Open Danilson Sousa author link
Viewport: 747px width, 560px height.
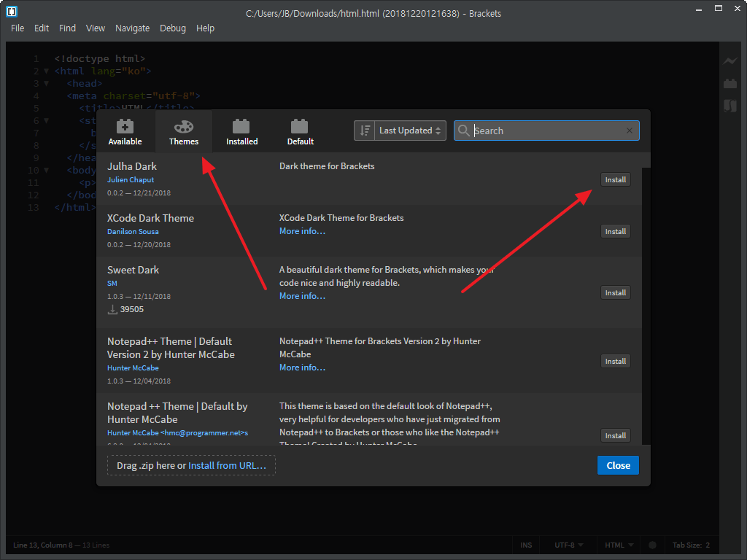[133, 231]
